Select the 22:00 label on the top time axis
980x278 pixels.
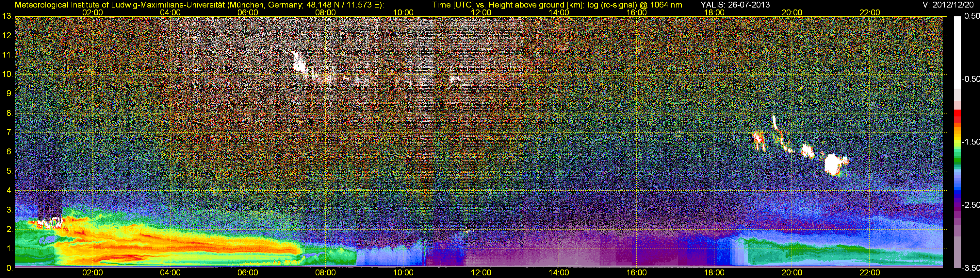click(870, 12)
